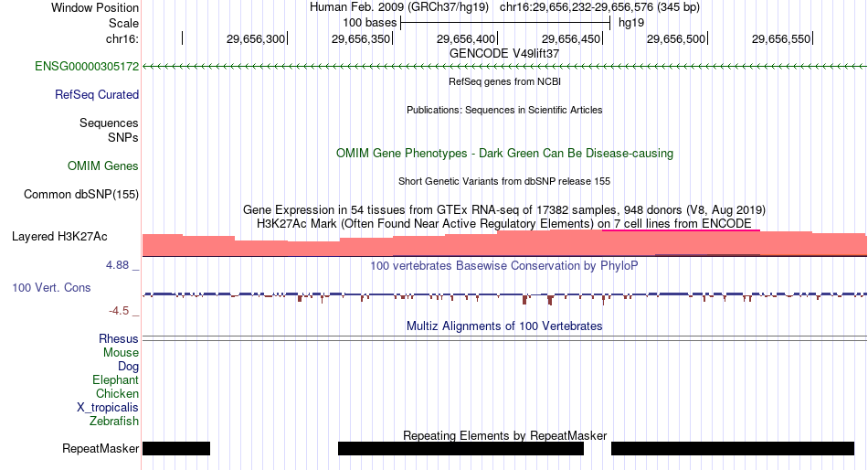
Task: Click the 29,656,350 ruler coordinate
Action: pyautogui.click(x=361, y=38)
